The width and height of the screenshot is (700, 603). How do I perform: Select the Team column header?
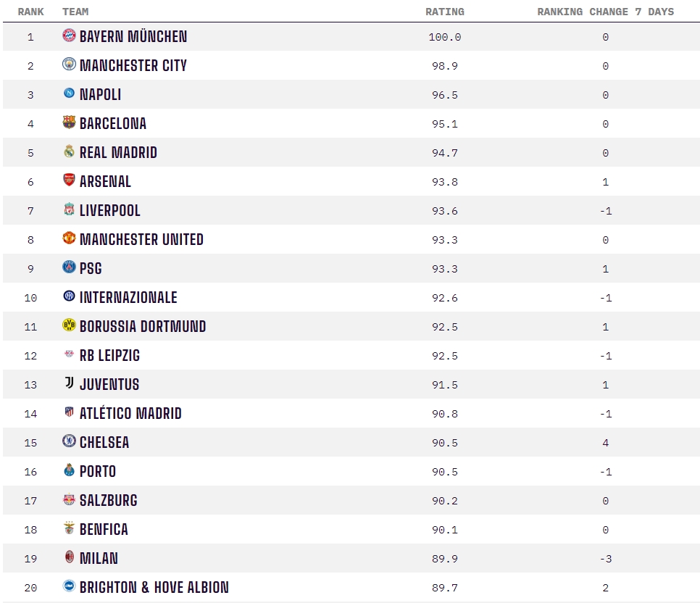pos(75,12)
